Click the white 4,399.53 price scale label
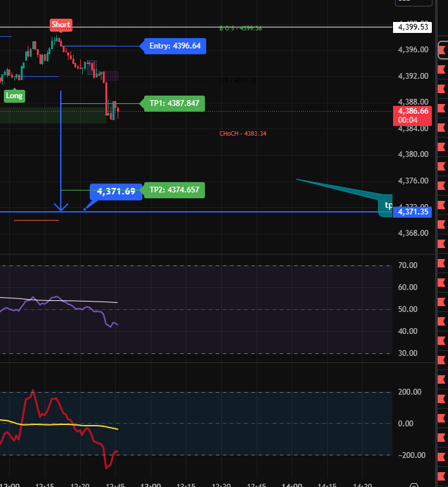This screenshot has width=448, height=487. pos(414,27)
